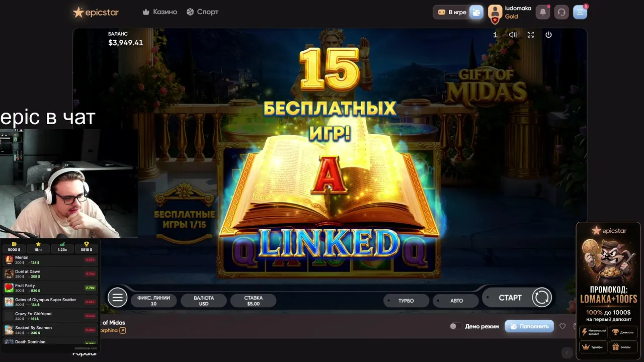Viewport: 644px width, 362px height.
Task: Click the 1.23x multiplier stat in tracker
Action: coord(62,247)
